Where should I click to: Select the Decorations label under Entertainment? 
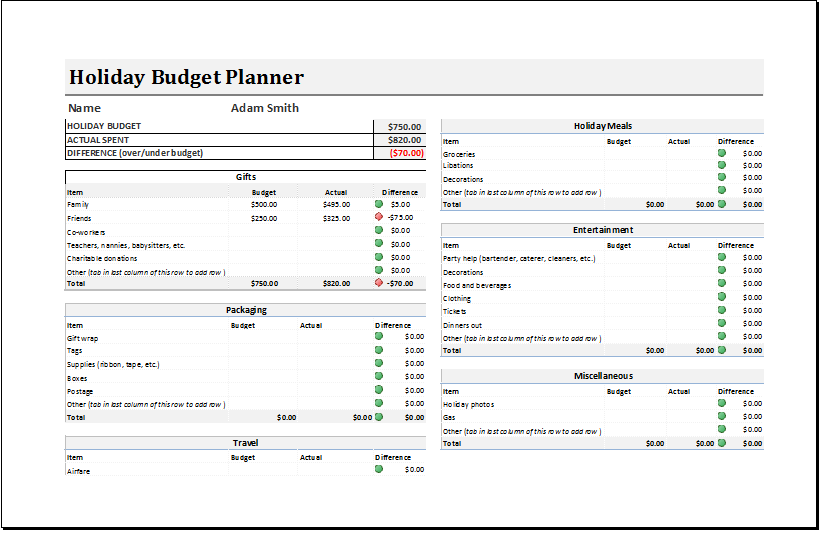click(x=463, y=272)
